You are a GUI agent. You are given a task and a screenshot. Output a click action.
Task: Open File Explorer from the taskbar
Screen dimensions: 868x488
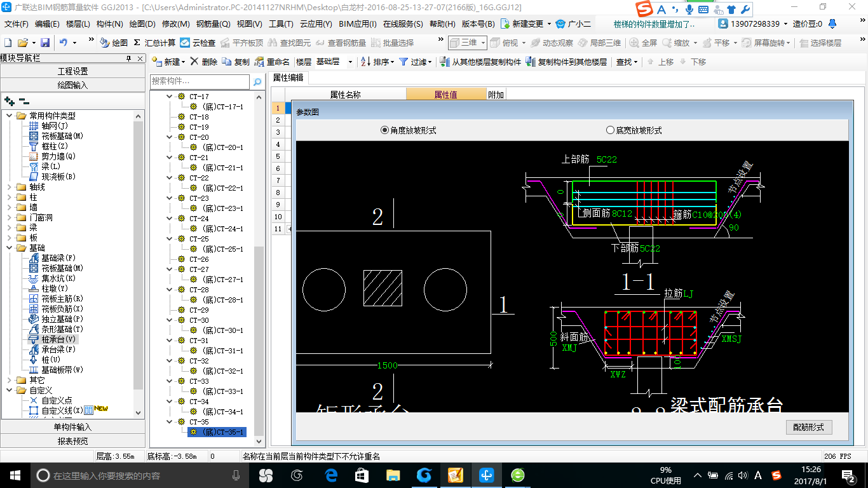(x=393, y=475)
